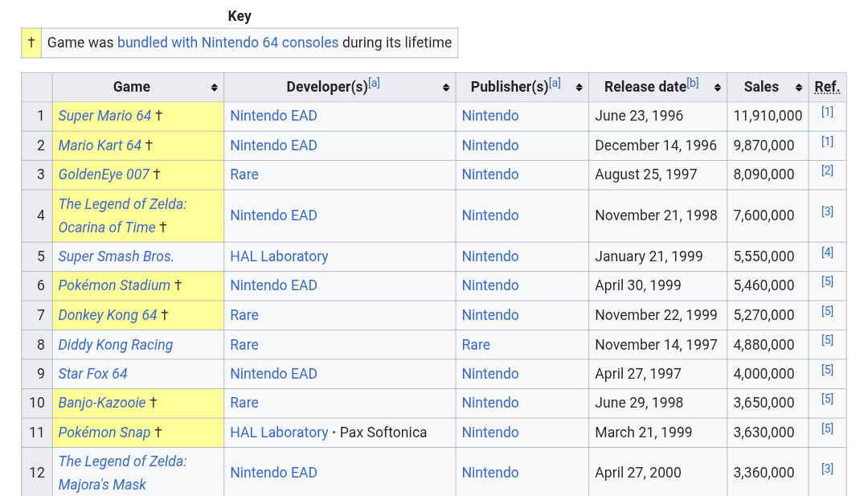
Task: Open the Mario Kart 64 game link
Action: pyautogui.click(x=100, y=146)
